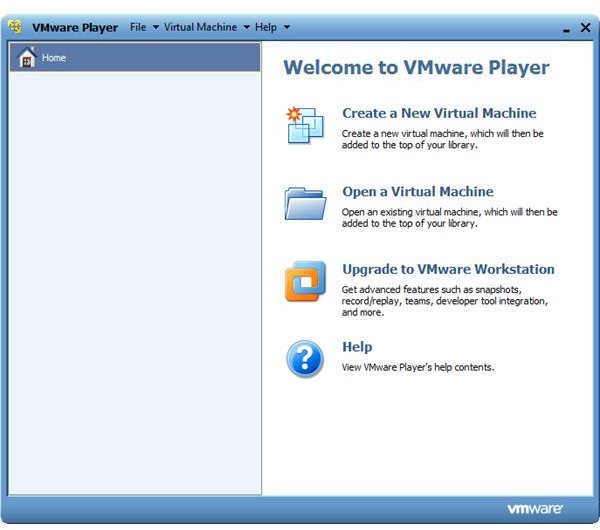The image size is (600, 530).
Task: Open the Virtual Machine menu
Action: pos(201,27)
